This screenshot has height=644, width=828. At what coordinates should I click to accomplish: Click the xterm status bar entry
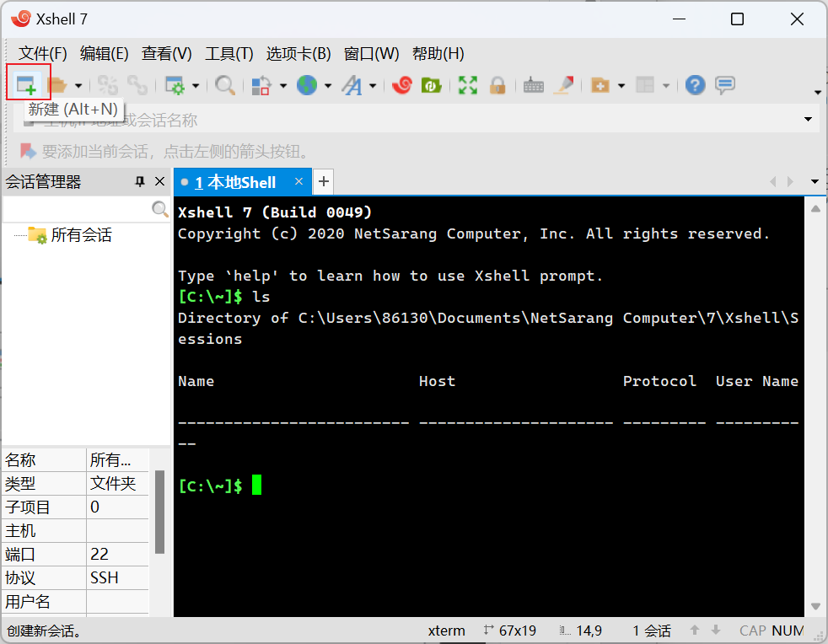pos(446,631)
